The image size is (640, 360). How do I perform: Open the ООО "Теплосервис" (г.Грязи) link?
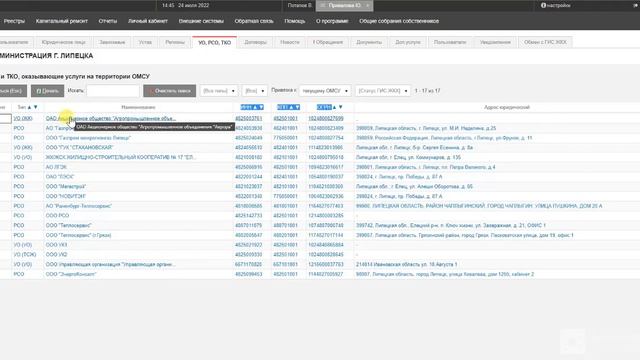pyautogui.click(x=78, y=235)
